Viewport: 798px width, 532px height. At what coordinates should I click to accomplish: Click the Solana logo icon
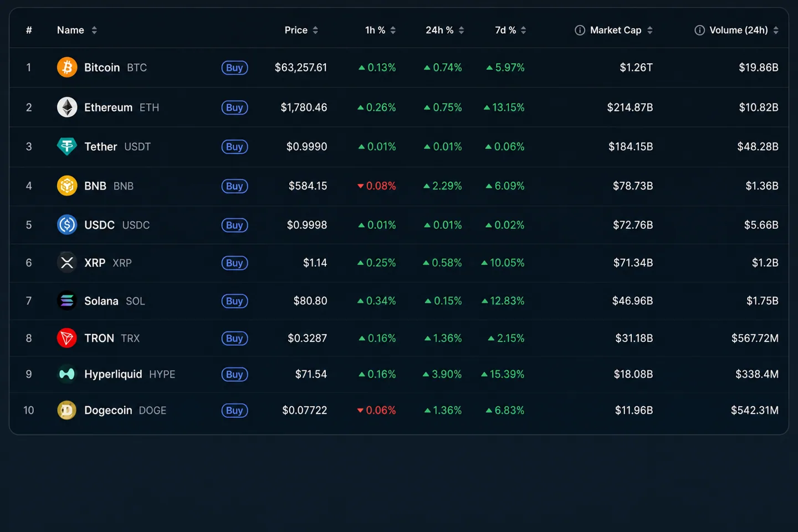pyautogui.click(x=67, y=301)
